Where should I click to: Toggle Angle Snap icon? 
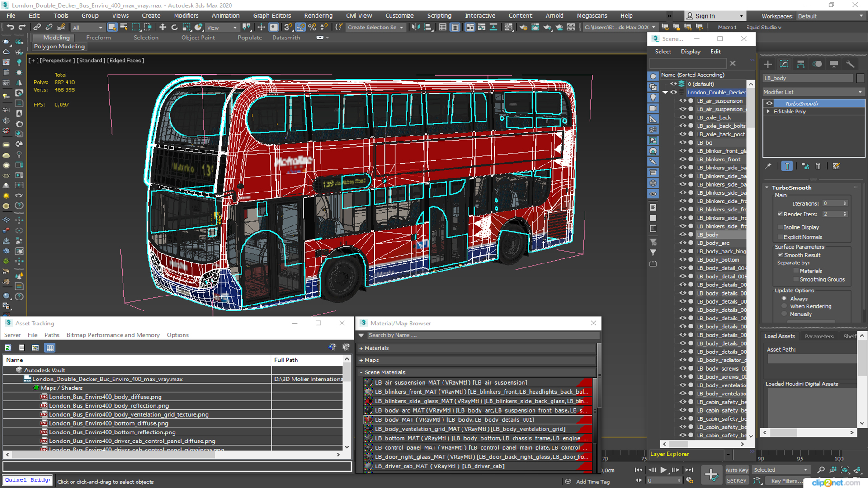click(x=300, y=27)
